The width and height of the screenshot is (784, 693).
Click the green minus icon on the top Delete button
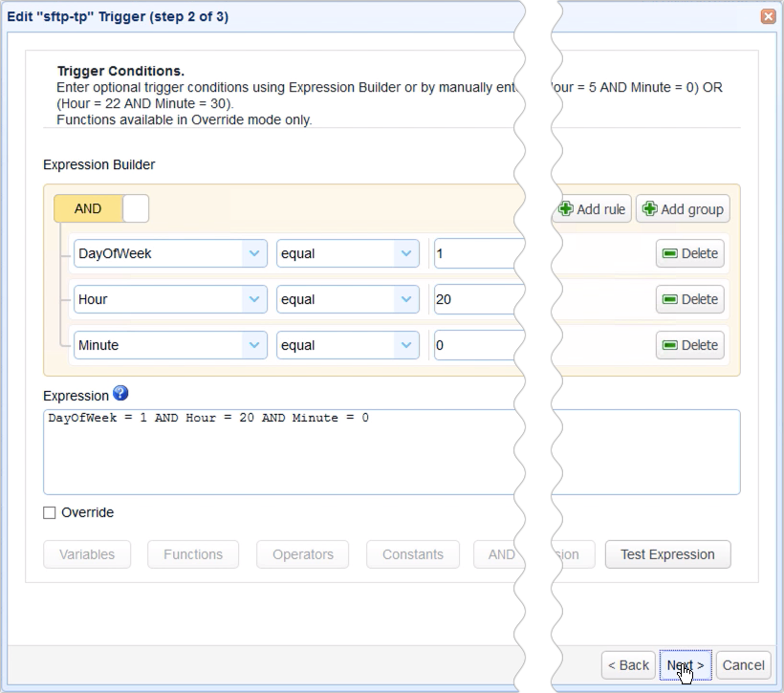click(x=671, y=253)
